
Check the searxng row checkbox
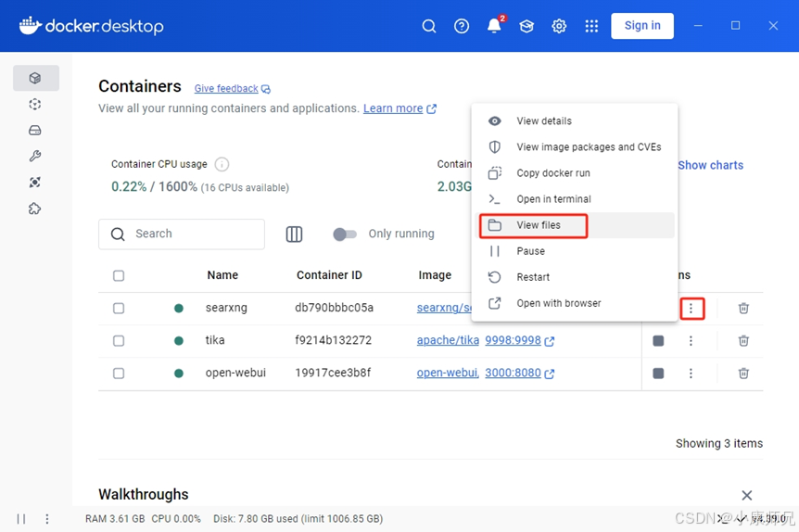click(x=119, y=309)
